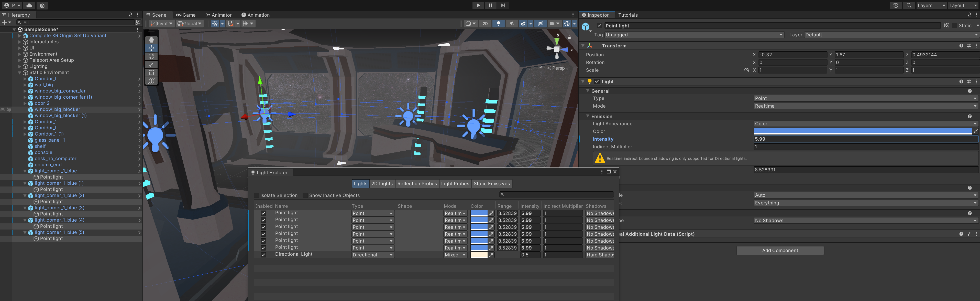This screenshot has width=980, height=301.
Task: Click the color eyedropper in Inspector
Action: pos(975,131)
